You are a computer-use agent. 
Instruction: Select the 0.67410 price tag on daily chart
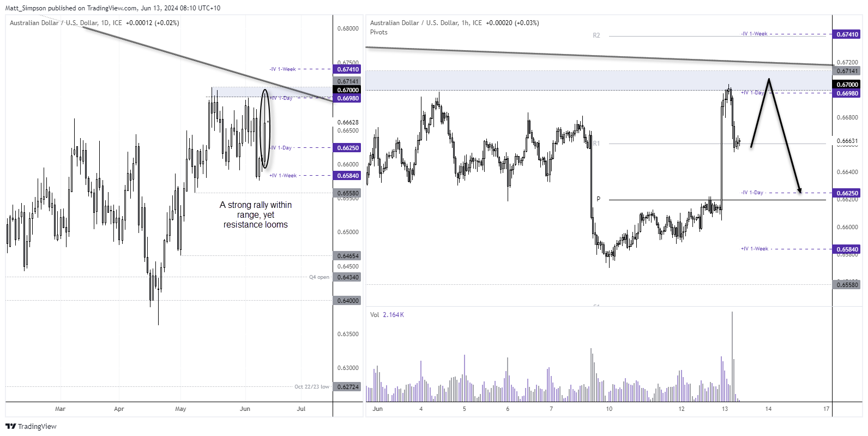(348, 69)
